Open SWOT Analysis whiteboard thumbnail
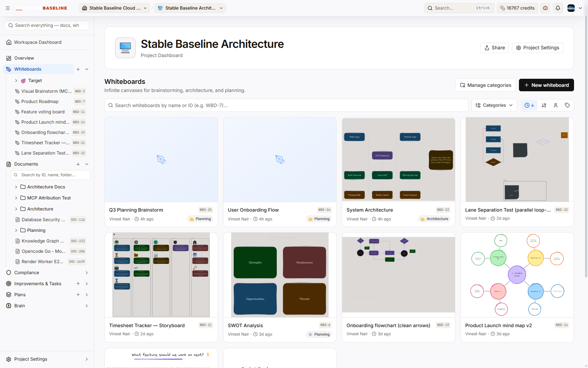Screen dimensions: 588x368 [x=280, y=275]
